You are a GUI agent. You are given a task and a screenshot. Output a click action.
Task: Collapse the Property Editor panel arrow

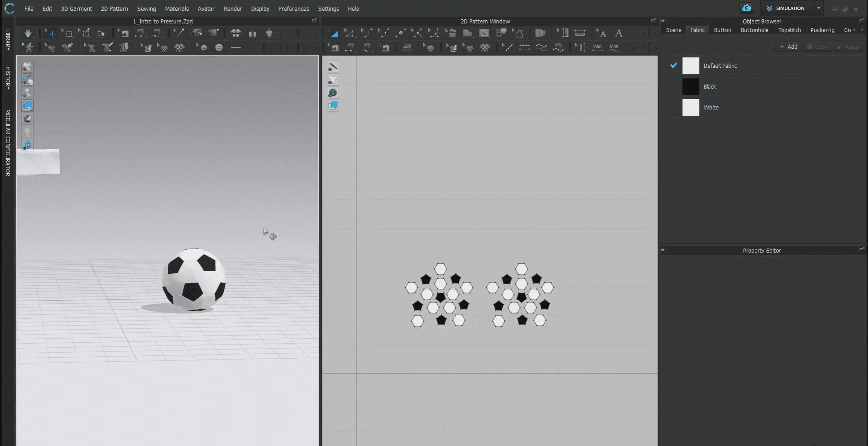click(x=663, y=250)
